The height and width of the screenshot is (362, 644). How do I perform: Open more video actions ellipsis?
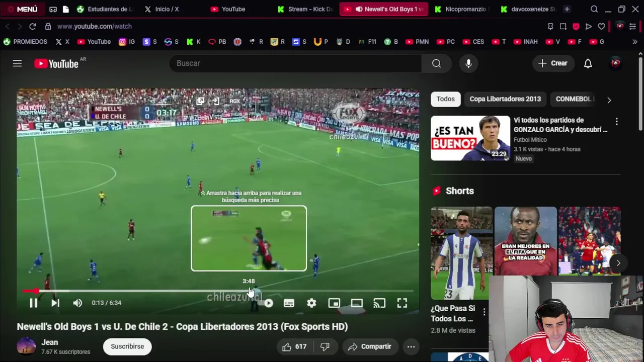click(x=411, y=346)
